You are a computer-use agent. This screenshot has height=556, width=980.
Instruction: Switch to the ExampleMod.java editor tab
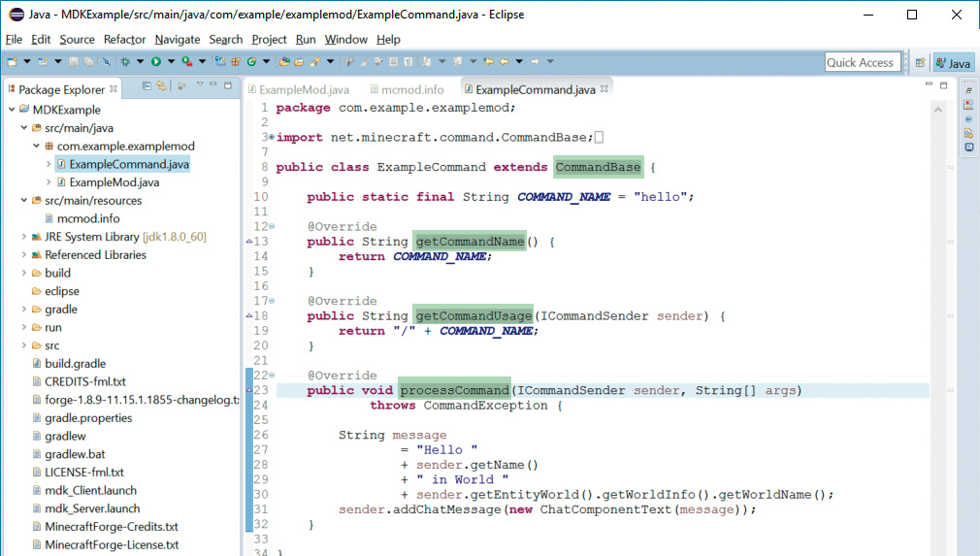click(304, 89)
